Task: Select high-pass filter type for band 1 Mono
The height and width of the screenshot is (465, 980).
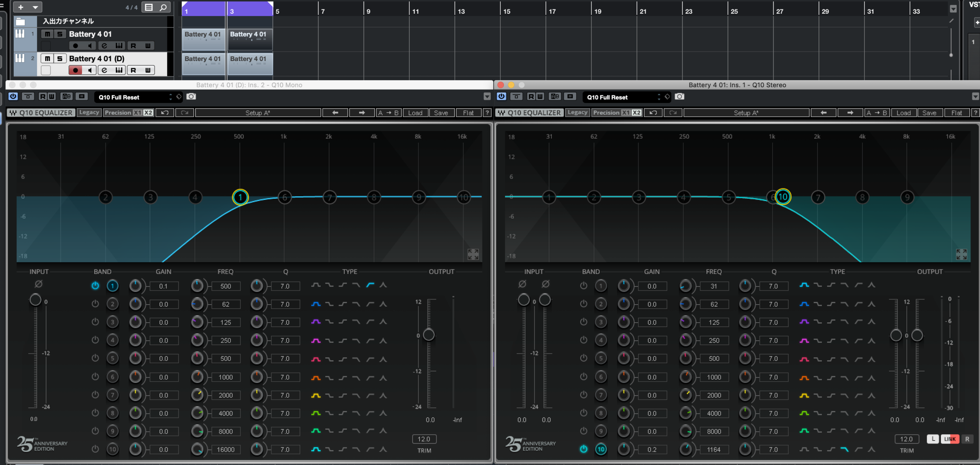Action: pos(370,285)
